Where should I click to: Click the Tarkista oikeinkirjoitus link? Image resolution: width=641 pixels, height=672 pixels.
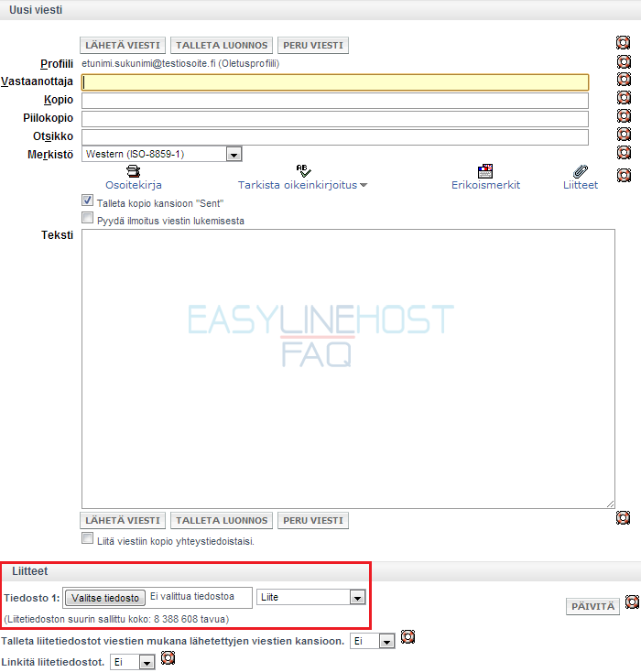tap(298, 185)
